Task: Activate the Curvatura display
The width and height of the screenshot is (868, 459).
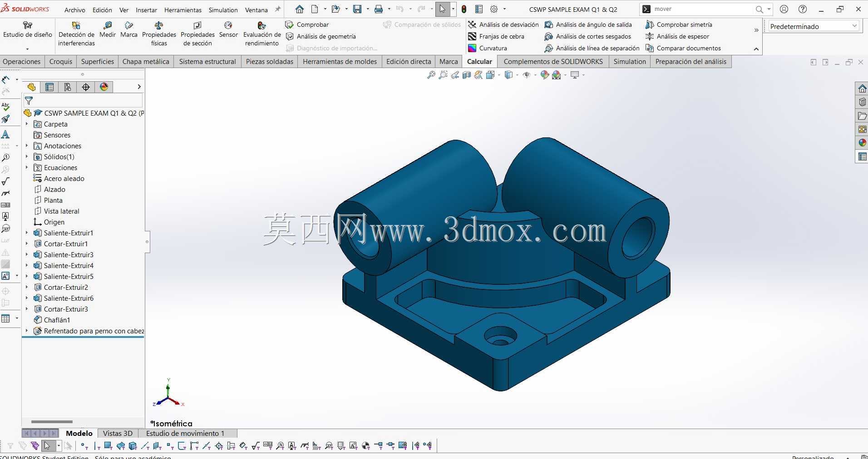Action: pos(488,48)
